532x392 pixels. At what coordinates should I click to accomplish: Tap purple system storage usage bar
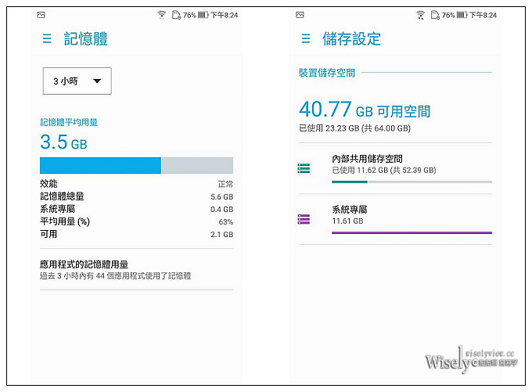[412, 233]
